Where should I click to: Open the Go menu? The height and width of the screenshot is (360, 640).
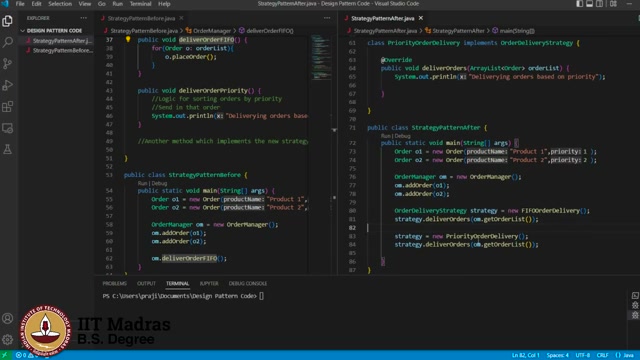(102, 4)
